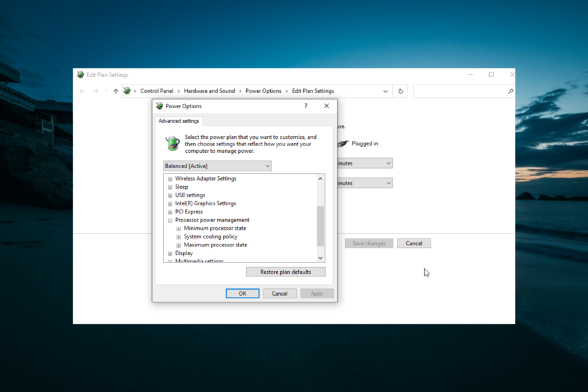588x392 pixels.
Task: Close the Power Options dialog
Action: click(327, 106)
